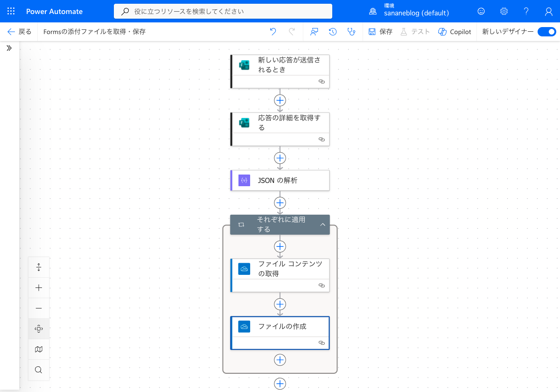
Task: Click the undo arrow icon
Action: coord(273,32)
